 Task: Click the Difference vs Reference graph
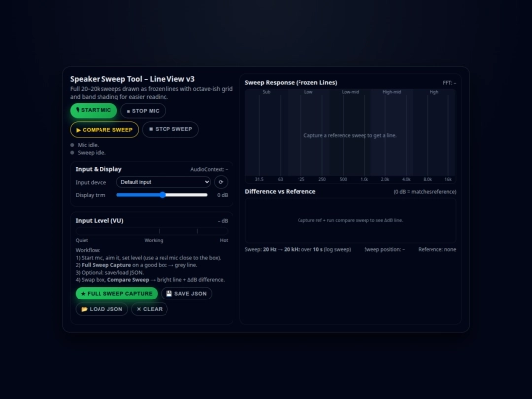[351, 221]
